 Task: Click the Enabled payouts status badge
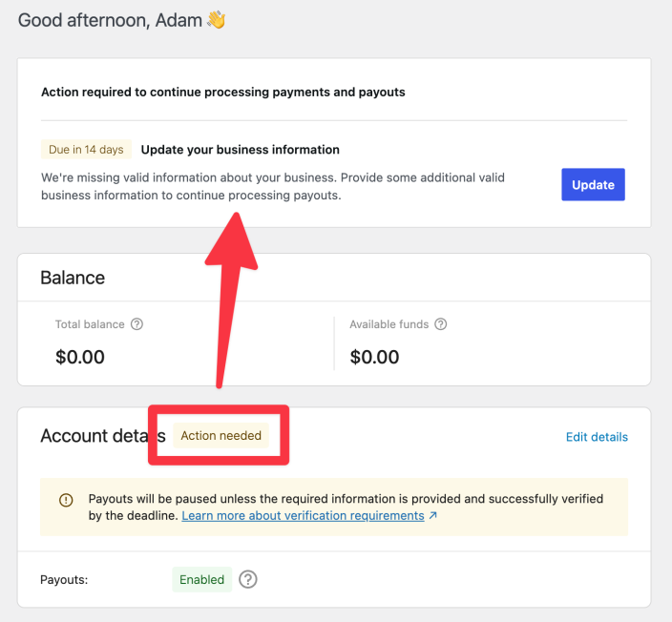point(202,579)
